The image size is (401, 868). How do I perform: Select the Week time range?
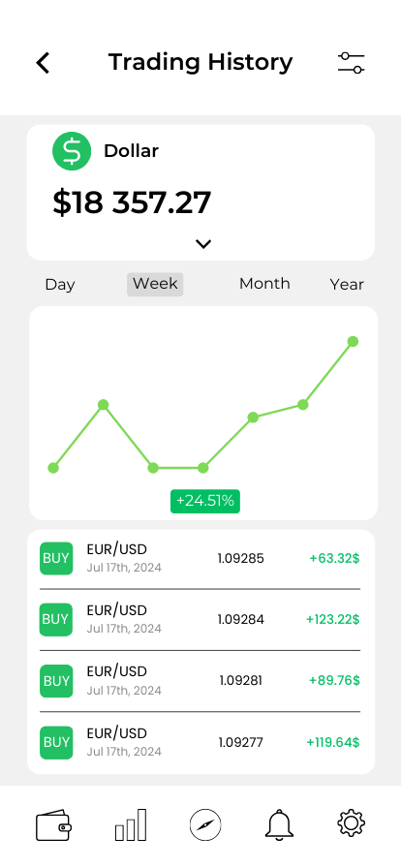click(155, 284)
